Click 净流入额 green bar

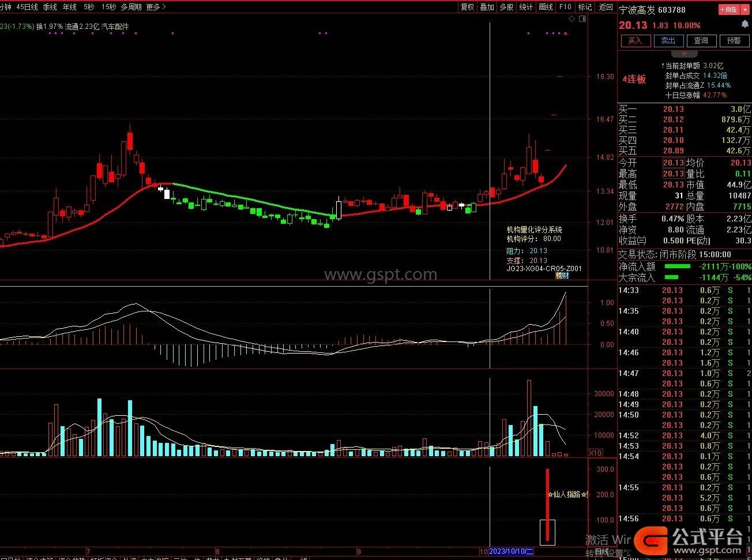[677, 266]
